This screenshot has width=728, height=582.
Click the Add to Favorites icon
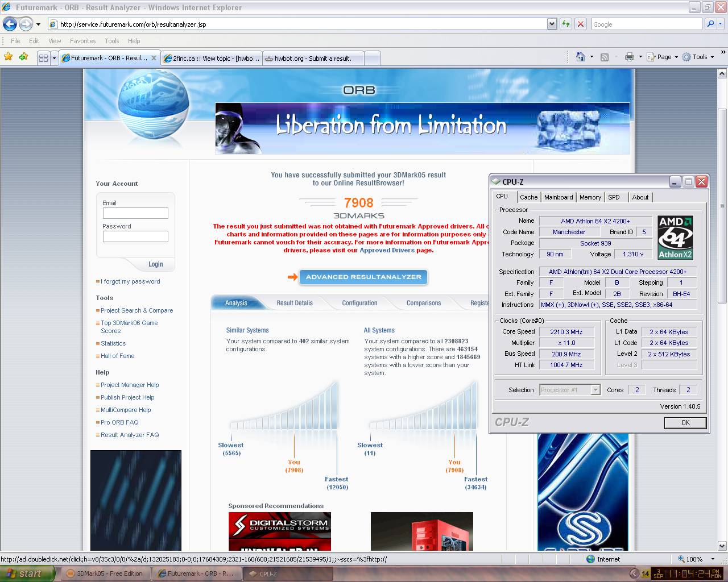pyautogui.click(x=23, y=57)
